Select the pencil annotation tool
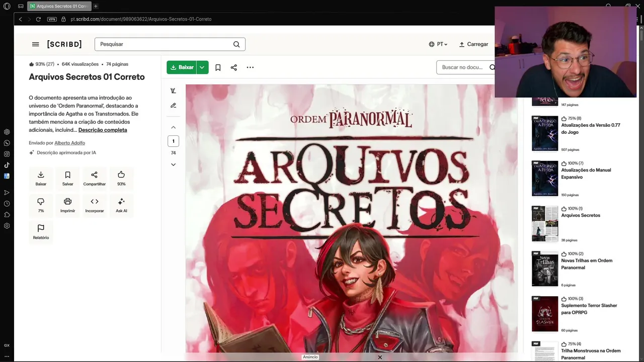Image resolution: width=644 pixels, height=362 pixels. (173, 106)
